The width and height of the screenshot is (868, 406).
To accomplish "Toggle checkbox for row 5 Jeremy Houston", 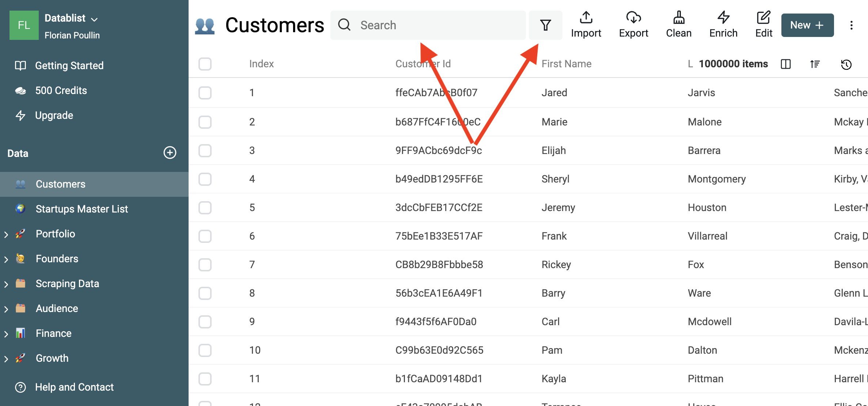I will pyautogui.click(x=205, y=207).
